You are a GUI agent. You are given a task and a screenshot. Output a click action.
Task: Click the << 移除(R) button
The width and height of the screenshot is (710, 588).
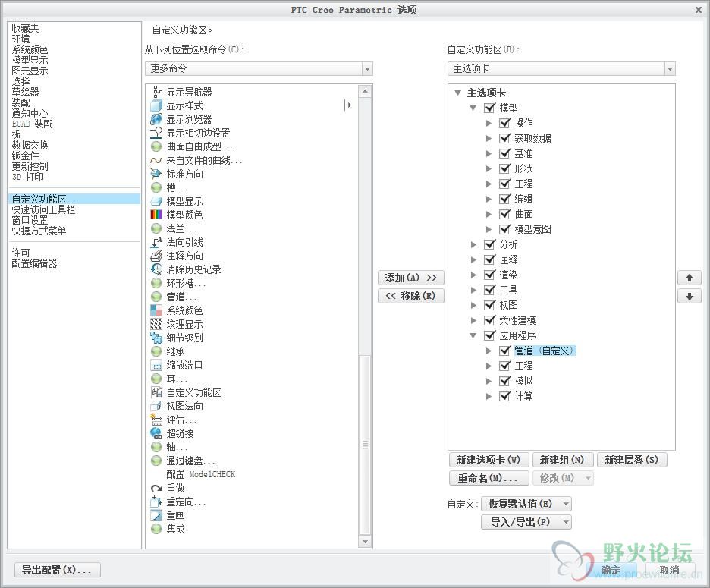click(410, 296)
